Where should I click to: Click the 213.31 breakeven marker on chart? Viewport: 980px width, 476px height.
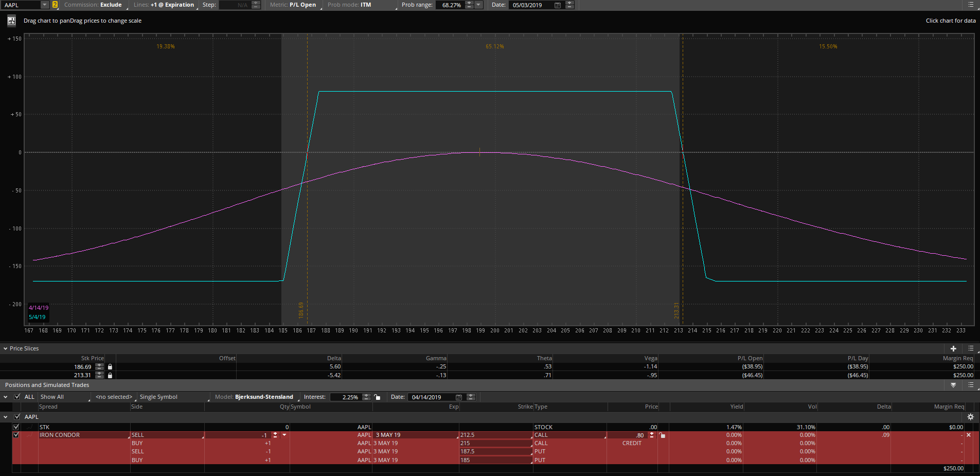tap(676, 311)
